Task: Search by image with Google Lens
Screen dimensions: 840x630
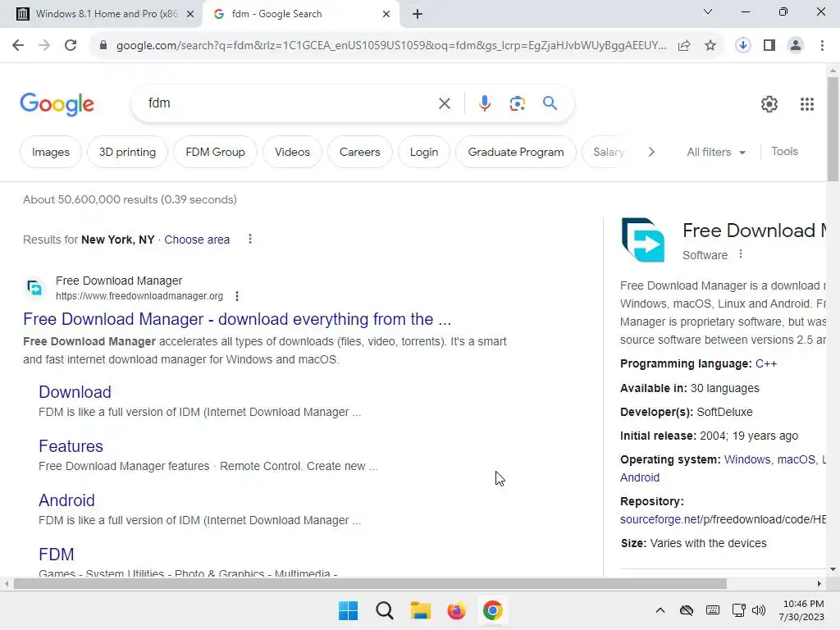Action: pos(517,103)
